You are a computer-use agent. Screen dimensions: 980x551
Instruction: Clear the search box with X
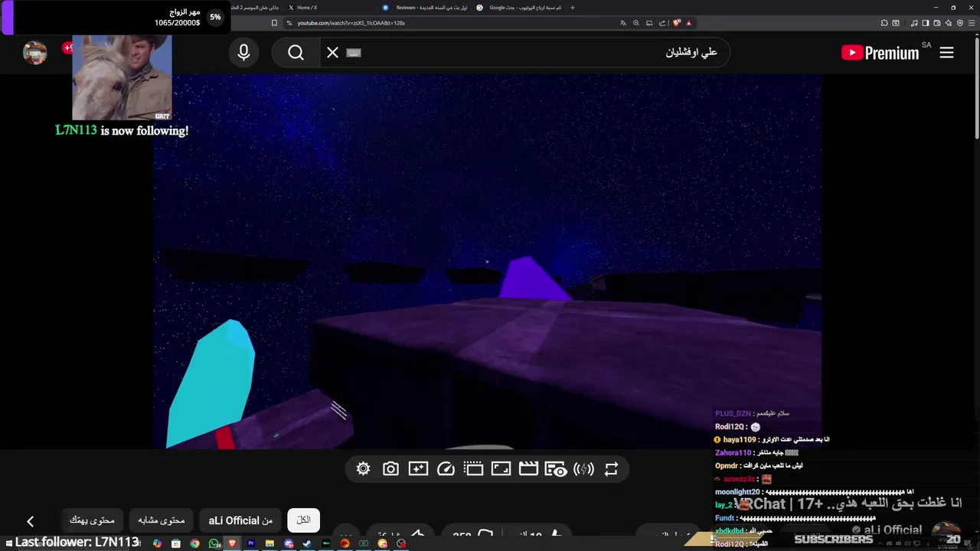coord(332,53)
